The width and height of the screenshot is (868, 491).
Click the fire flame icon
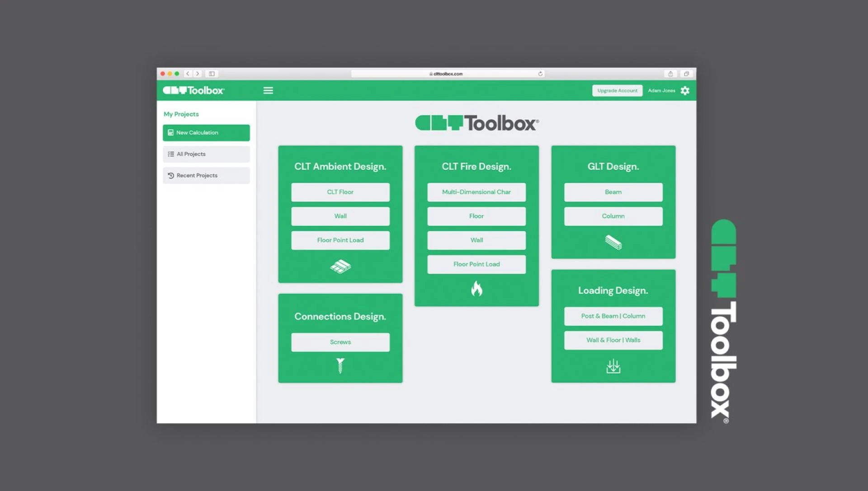[476, 288]
